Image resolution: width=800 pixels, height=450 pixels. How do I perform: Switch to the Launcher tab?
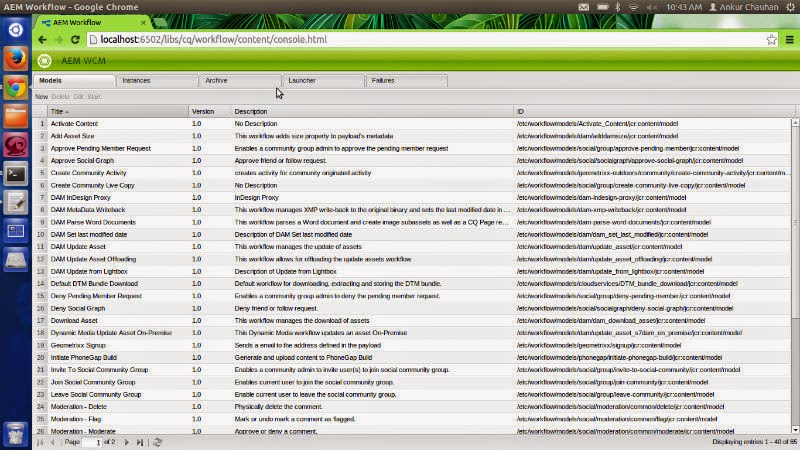323,81
